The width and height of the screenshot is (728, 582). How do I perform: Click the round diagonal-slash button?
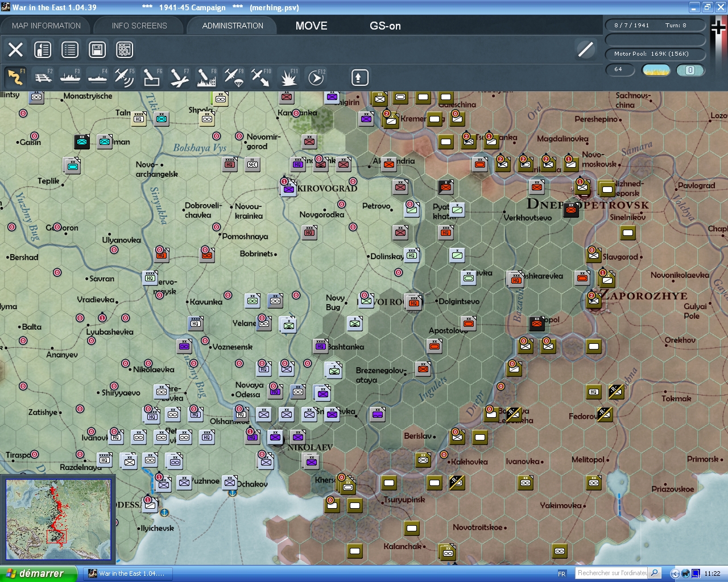coord(585,49)
